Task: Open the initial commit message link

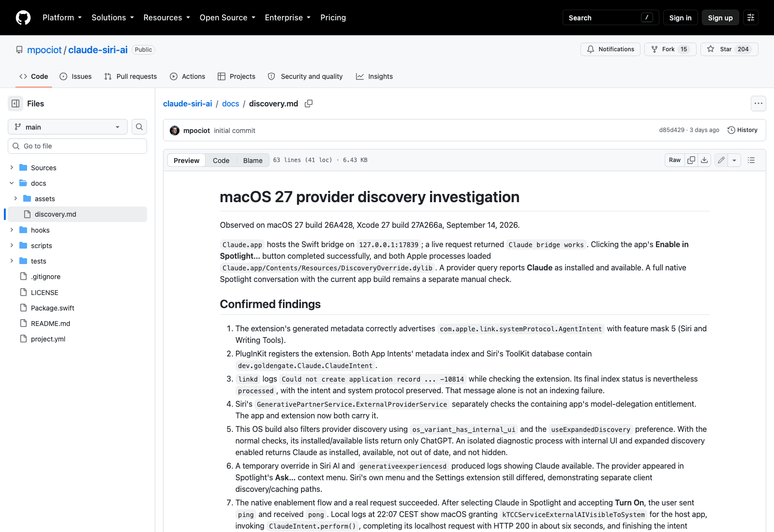Action: pos(235,131)
